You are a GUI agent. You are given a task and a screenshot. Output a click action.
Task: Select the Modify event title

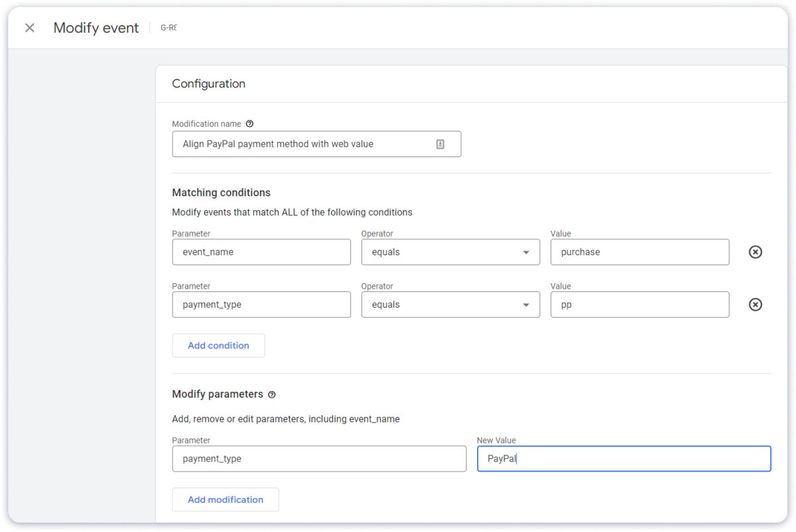96,28
